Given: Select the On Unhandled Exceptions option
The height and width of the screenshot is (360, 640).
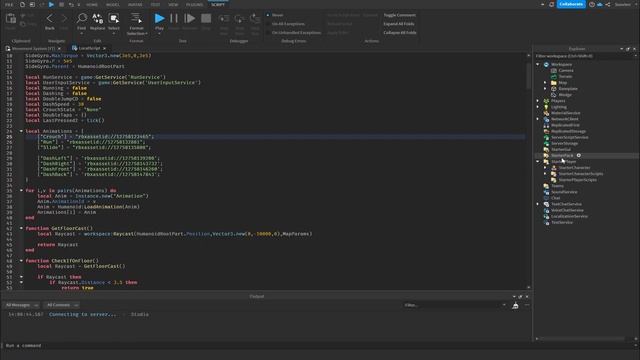Looking at the screenshot, I should (x=293, y=32).
